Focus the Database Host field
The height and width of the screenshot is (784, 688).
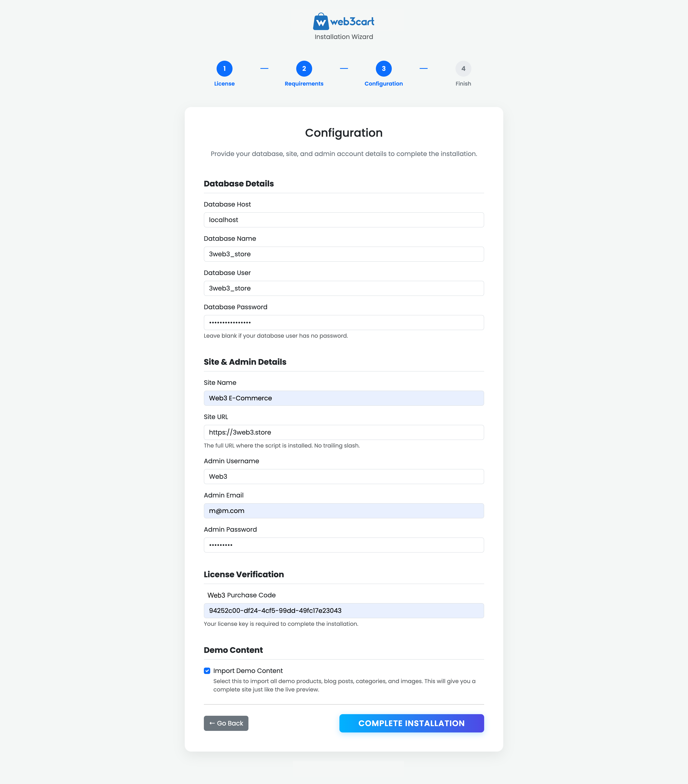click(x=343, y=220)
